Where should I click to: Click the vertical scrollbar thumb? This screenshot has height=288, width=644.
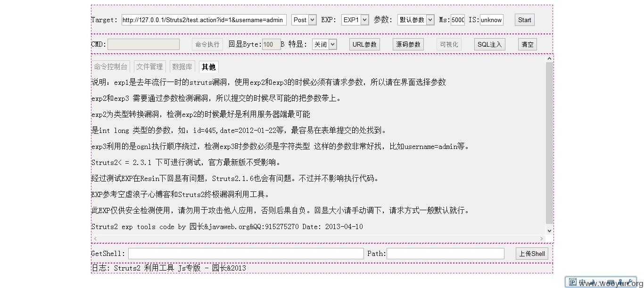click(549, 143)
